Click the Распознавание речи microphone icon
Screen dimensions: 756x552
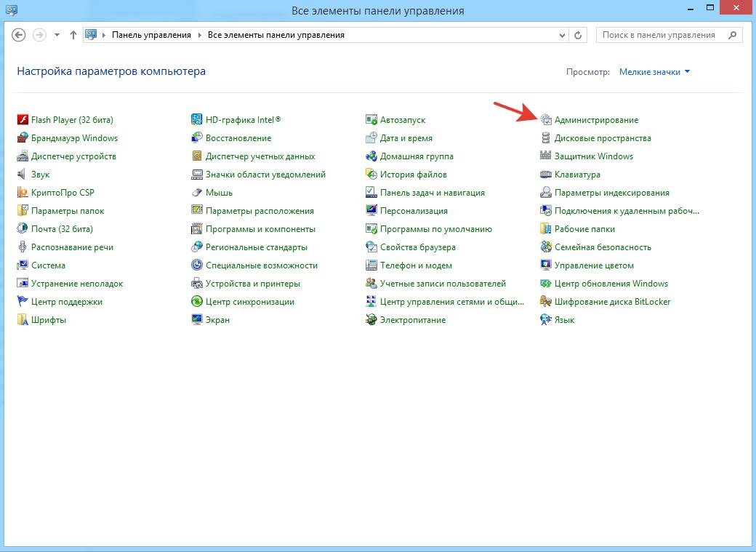point(23,247)
